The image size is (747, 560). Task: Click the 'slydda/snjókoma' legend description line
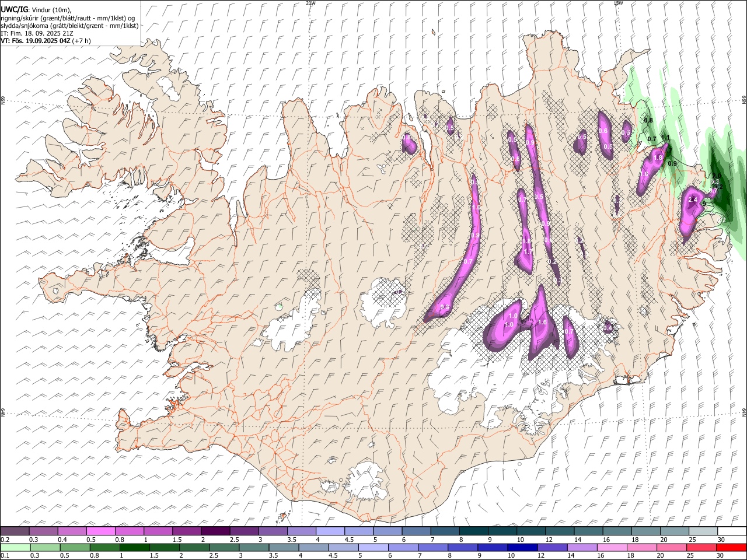[x=69, y=26]
